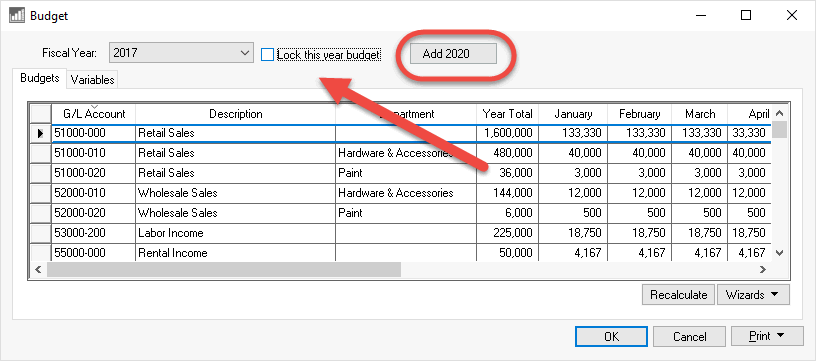Sort by the G/L Account column header

94,114
